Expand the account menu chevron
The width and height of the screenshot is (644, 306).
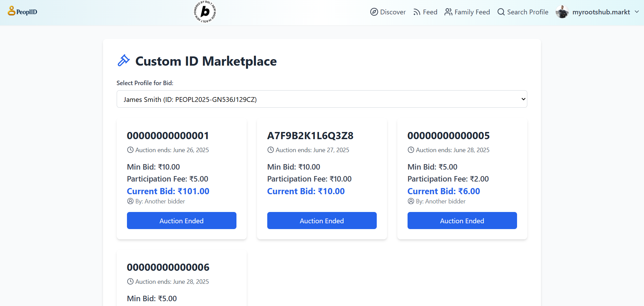[x=636, y=12]
